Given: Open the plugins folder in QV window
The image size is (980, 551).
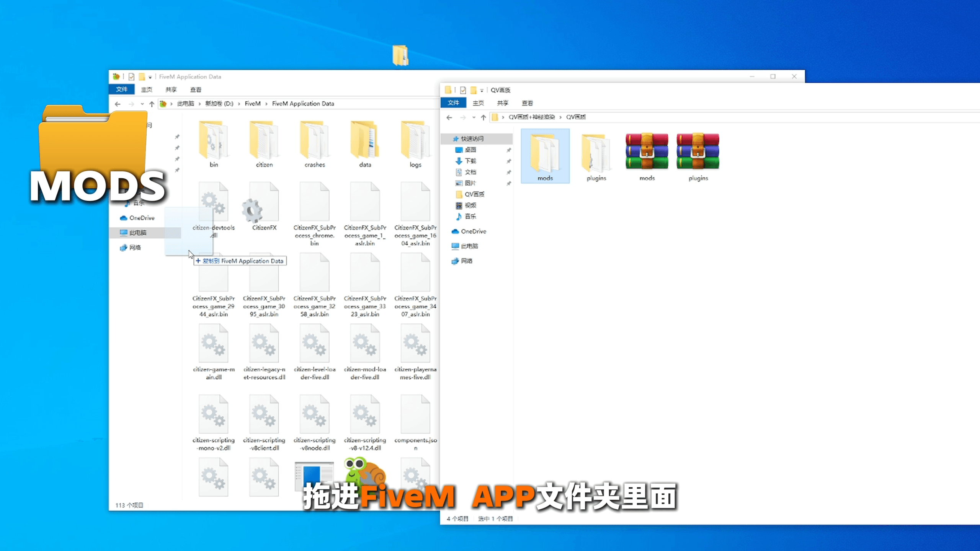Looking at the screenshot, I should click(596, 157).
